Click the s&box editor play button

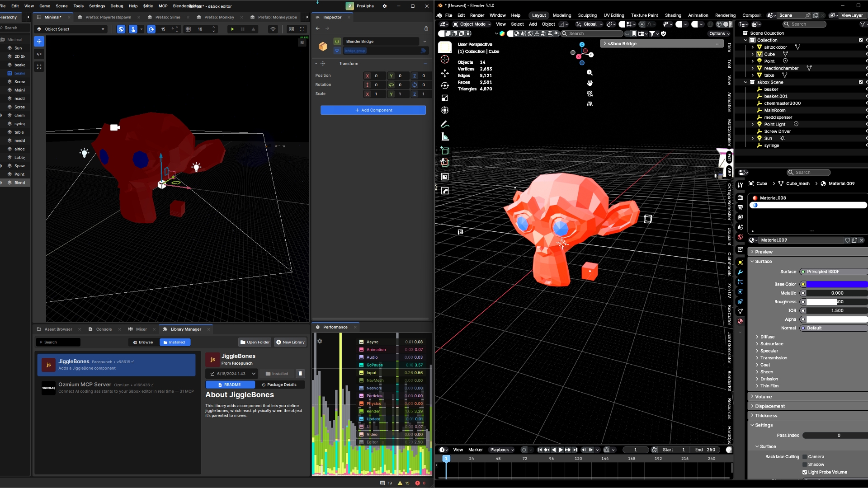click(232, 29)
